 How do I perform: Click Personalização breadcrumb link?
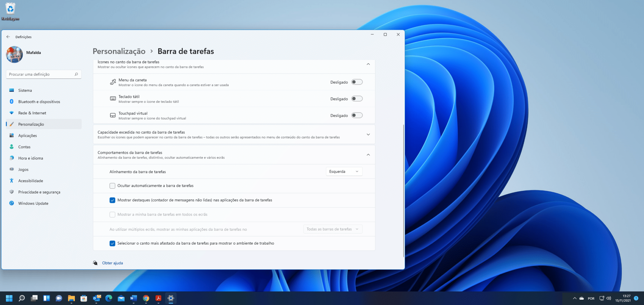(119, 51)
